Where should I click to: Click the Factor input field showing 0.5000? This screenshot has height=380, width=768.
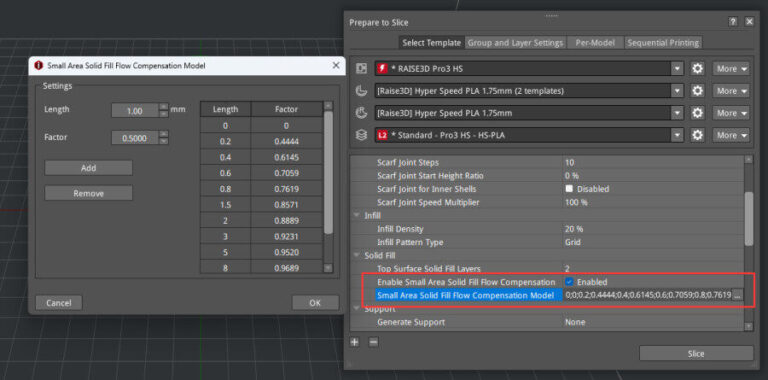135,138
